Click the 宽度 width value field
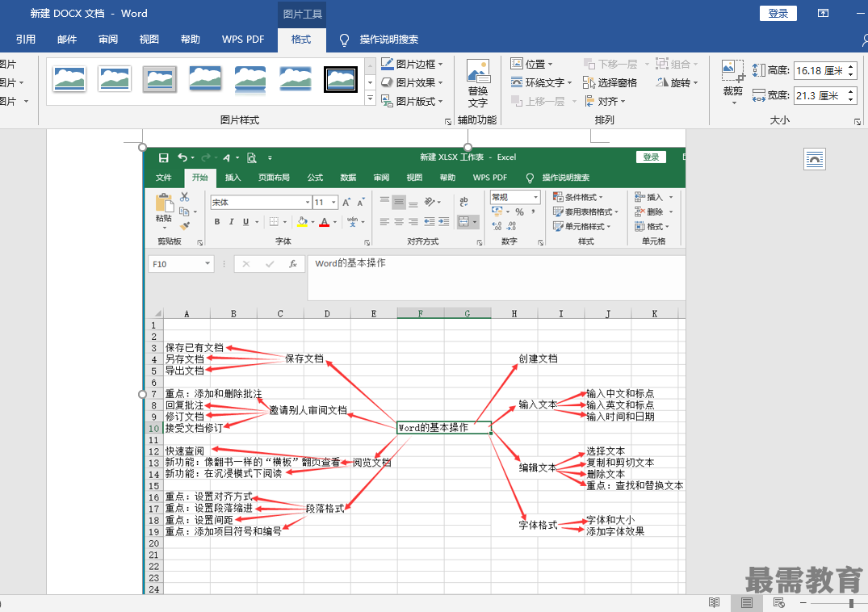 click(x=820, y=96)
